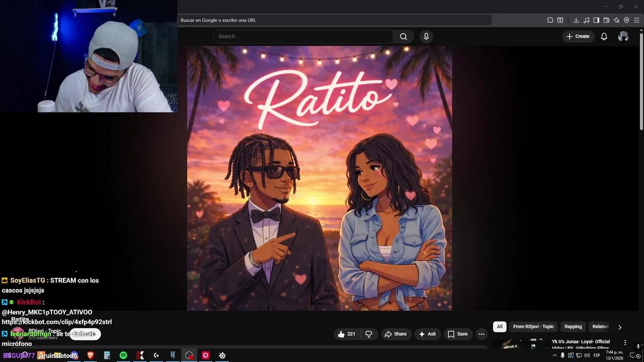Dislike the video with thumbs down

pyautogui.click(x=369, y=334)
